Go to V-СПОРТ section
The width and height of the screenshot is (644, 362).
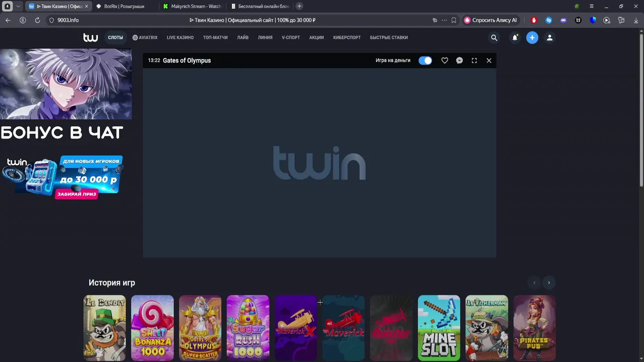291,38
